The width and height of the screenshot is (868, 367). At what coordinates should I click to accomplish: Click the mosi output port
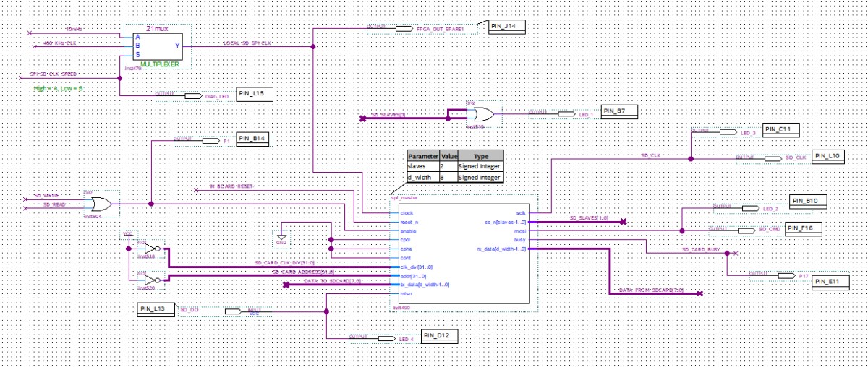(x=521, y=231)
